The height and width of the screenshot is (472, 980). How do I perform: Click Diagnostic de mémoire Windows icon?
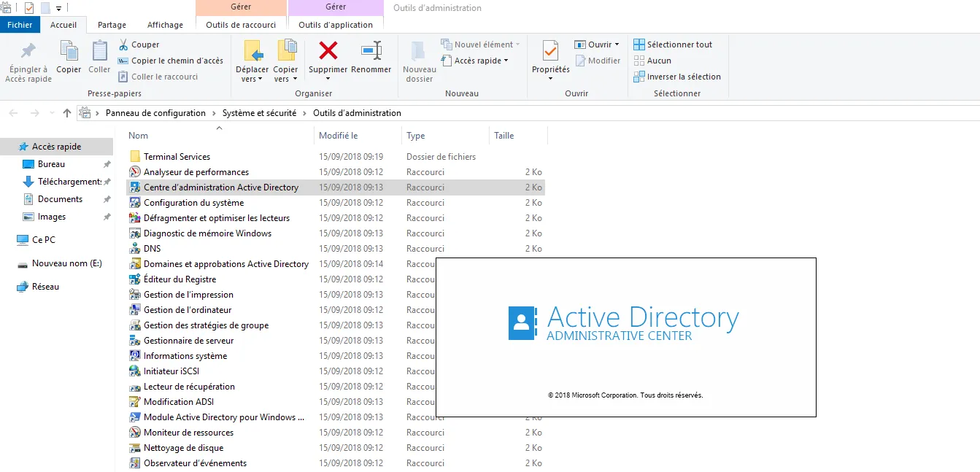(135, 233)
